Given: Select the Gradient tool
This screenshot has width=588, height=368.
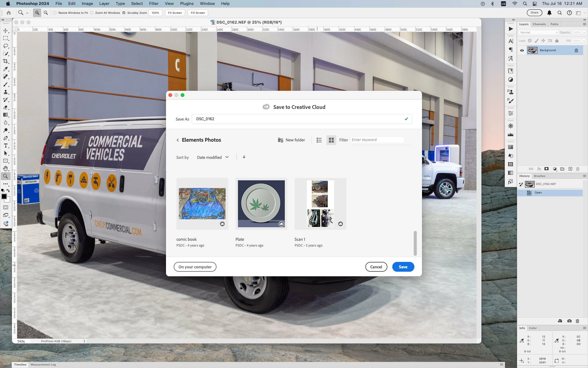Looking at the screenshot, I should click(x=6, y=115).
